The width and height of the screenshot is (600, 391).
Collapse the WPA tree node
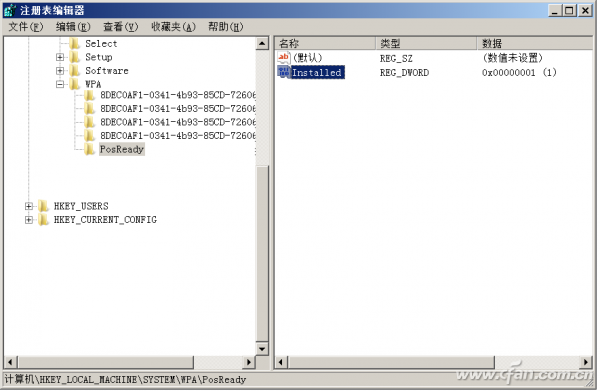click(60, 84)
